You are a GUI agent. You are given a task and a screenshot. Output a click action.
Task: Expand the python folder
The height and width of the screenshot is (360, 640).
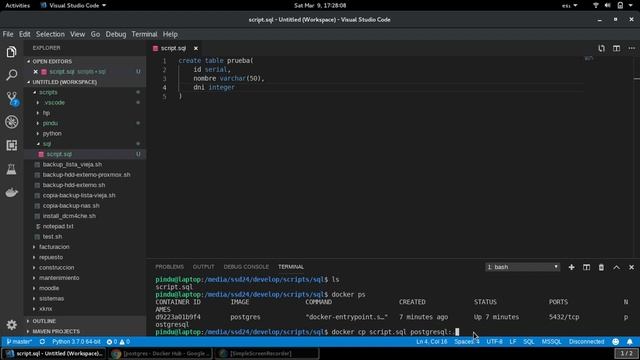click(x=52, y=133)
